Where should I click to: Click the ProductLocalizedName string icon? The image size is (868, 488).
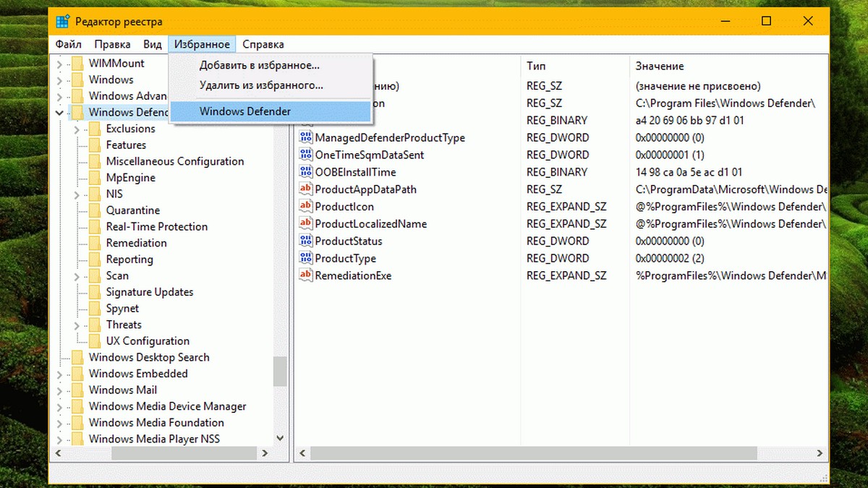point(305,224)
